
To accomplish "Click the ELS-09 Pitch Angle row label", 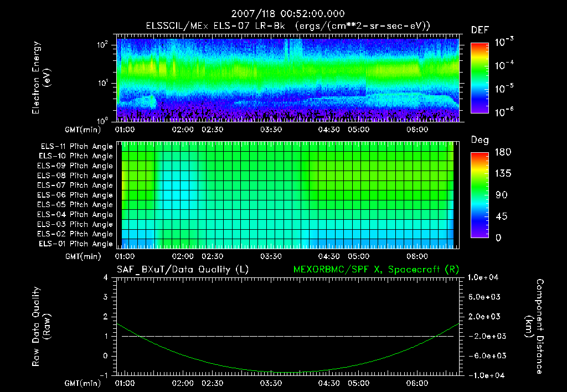I will tap(75, 166).
